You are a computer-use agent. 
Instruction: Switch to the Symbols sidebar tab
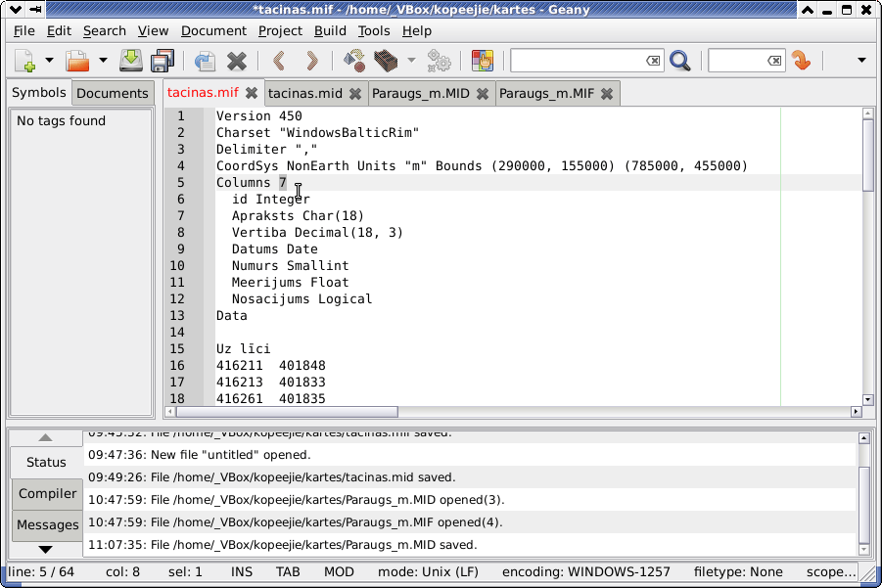(39, 92)
